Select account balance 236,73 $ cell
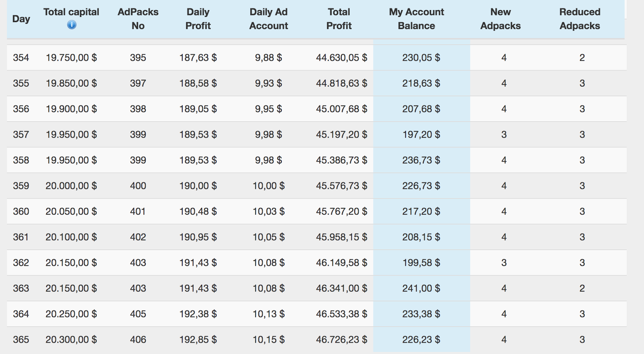This screenshot has width=644, height=354. coord(421,160)
